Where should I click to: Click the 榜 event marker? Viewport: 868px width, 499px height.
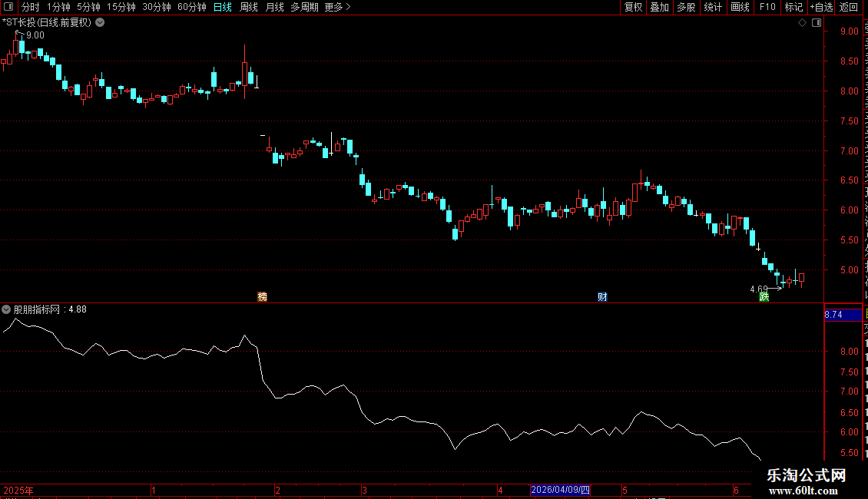(x=263, y=296)
